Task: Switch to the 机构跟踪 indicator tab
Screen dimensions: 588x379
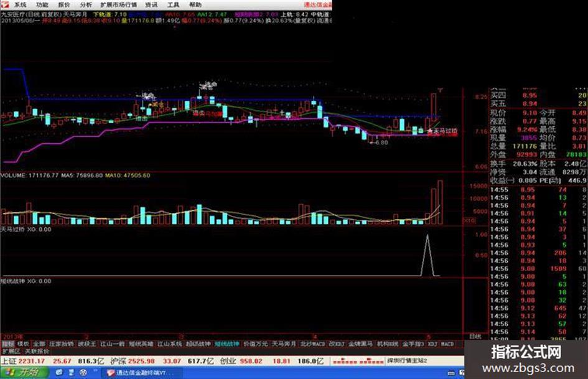Action: tap(388, 344)
